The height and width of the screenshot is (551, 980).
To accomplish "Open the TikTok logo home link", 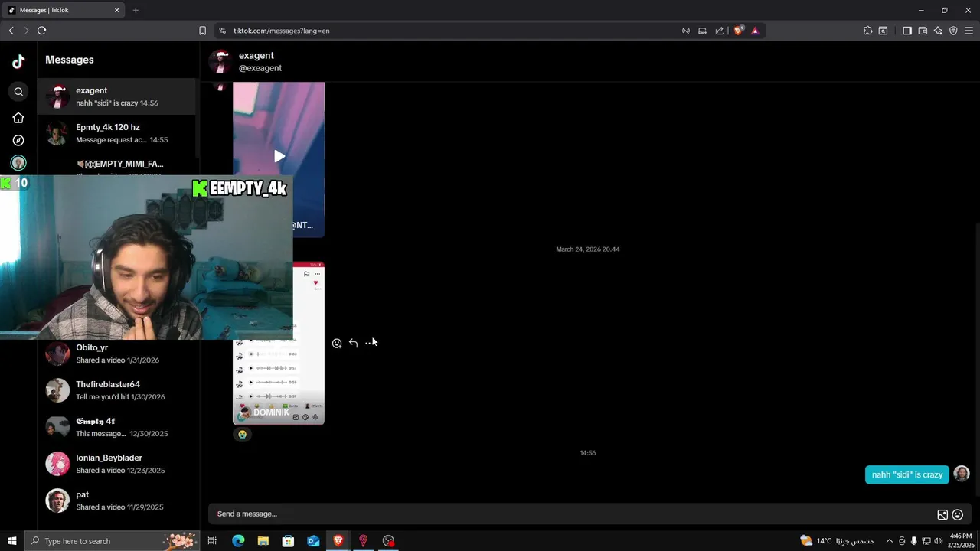I will click(18, 61).
